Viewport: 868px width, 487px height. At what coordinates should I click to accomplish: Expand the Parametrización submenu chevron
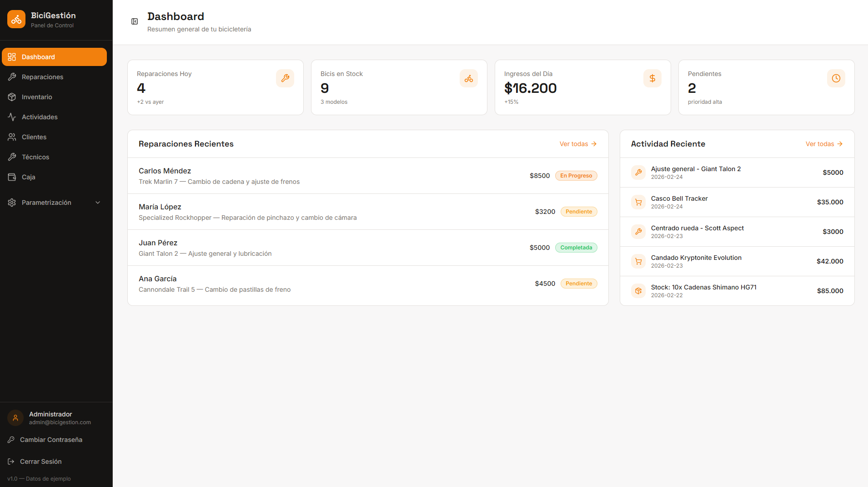click(x=98, y=203)
